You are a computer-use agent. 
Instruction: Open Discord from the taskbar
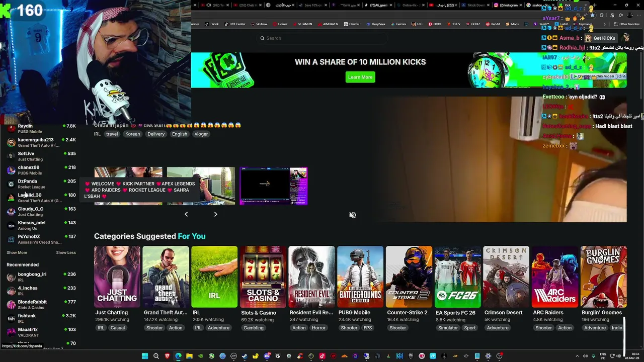267,356
